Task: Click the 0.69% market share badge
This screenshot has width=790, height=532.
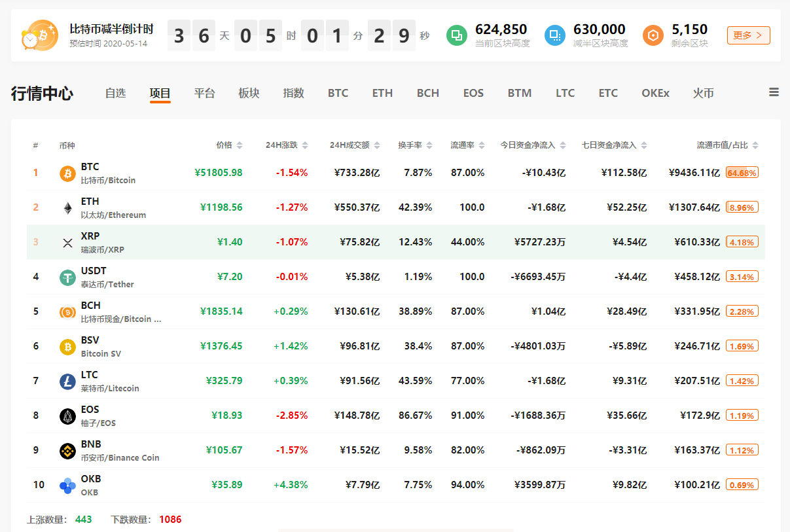Action: click(742, 485)
